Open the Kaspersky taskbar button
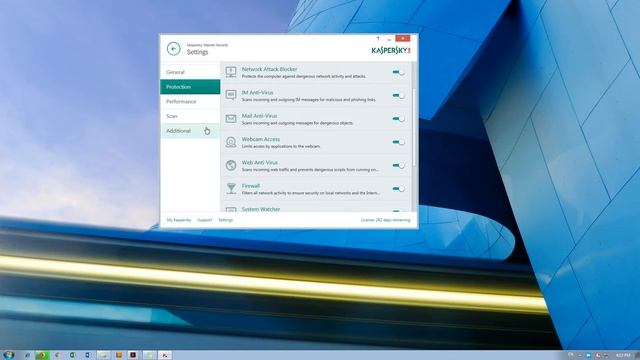Screen dimensions: 640x360 [165, 355]
